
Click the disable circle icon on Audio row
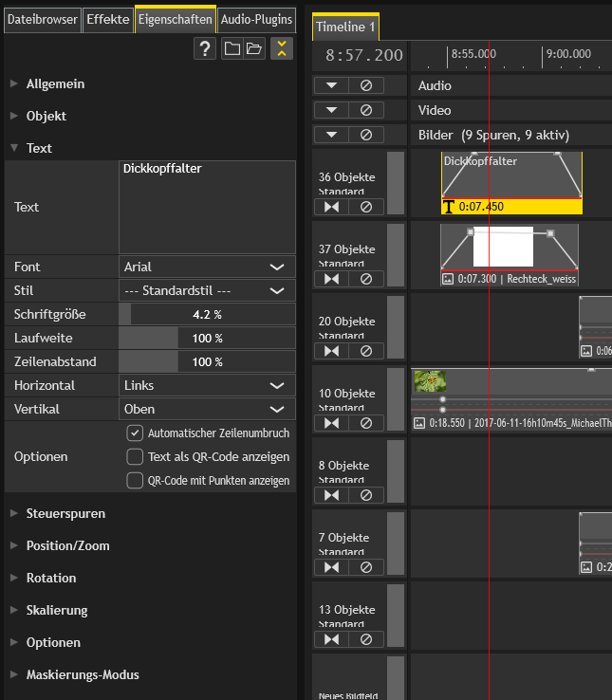(x=366, y=85)
